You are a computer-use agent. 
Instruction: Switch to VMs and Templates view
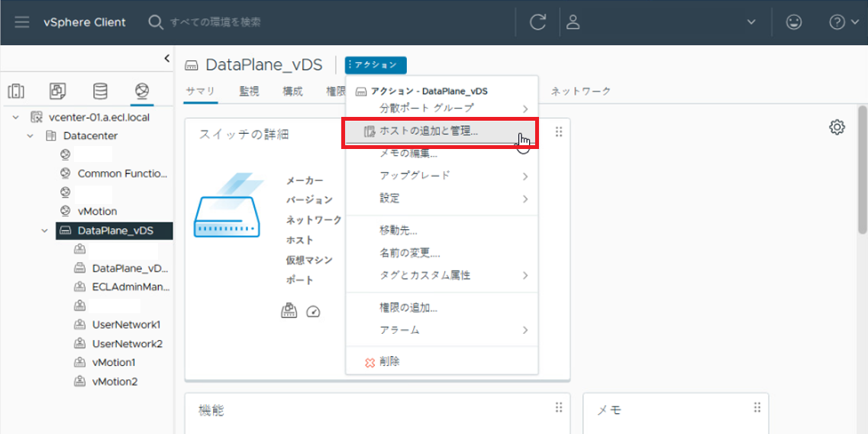pos(58,92)
